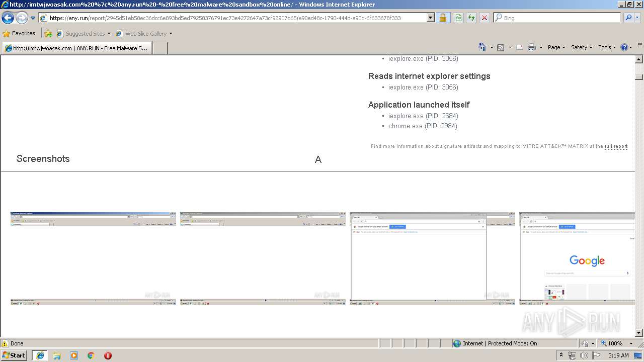644x362 pixels.
Task: Open the Tools menu
Action: point(607,47)
